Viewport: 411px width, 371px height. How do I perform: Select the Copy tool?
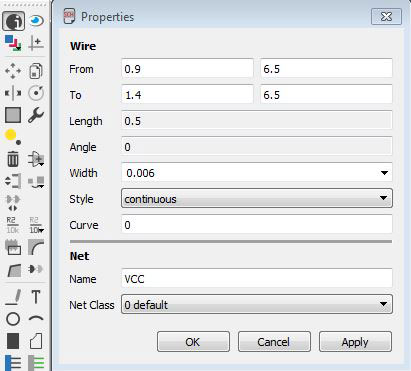[36, 71]
